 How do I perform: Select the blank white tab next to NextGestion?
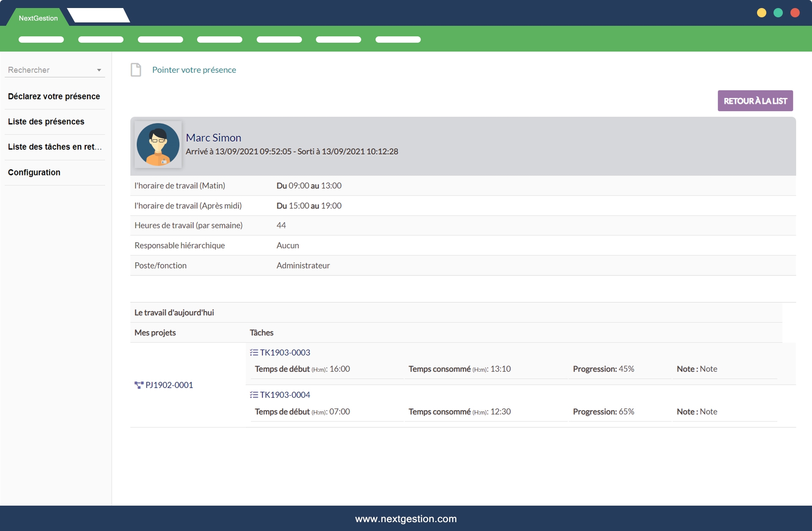pyautogui.click(x=99, y=16)
